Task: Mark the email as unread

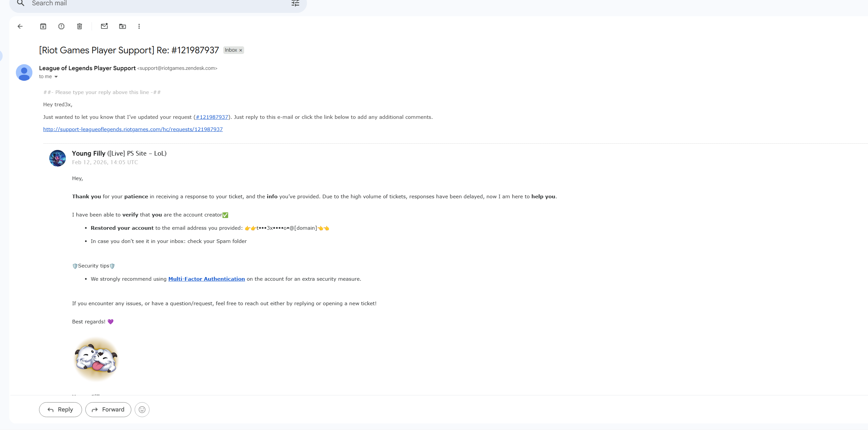Action: click(x=104, y=26)
